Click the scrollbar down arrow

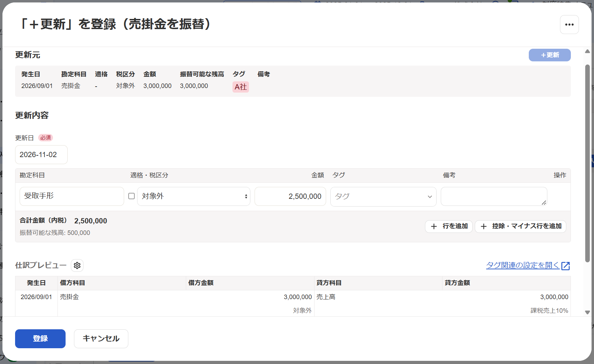coord(587,312)
